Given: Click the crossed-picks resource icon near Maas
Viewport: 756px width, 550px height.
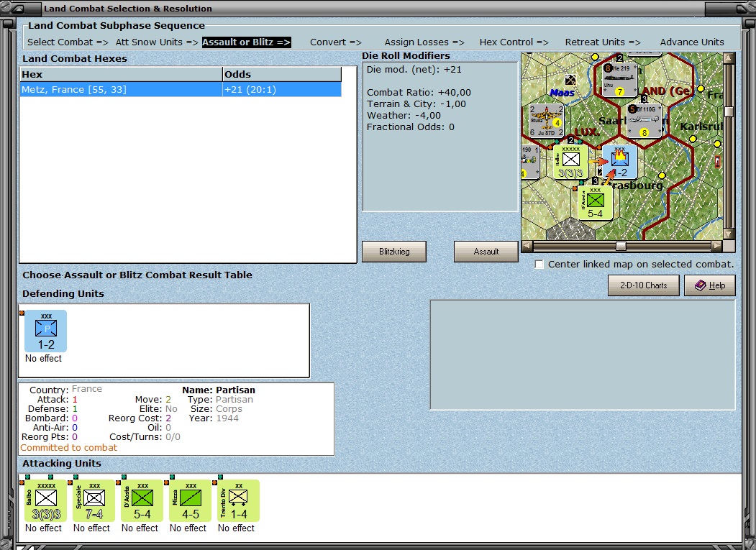Looking at the screenshot, I should point(570,80).
